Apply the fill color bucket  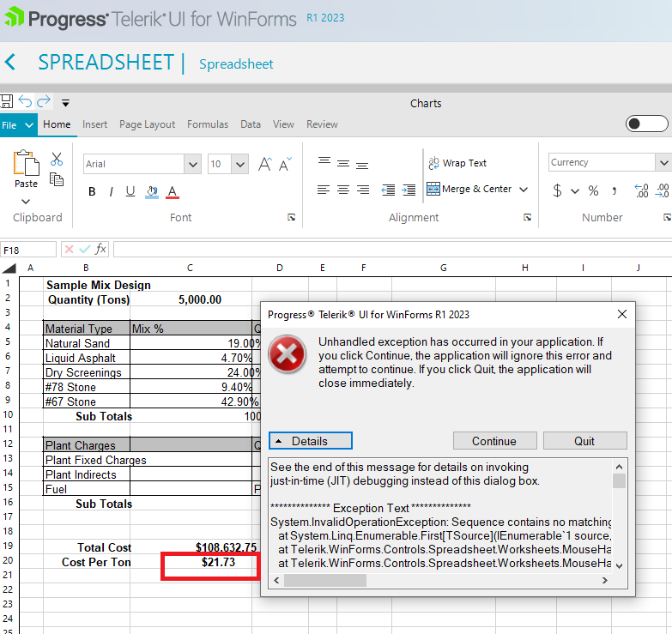(x=152, y=192)
